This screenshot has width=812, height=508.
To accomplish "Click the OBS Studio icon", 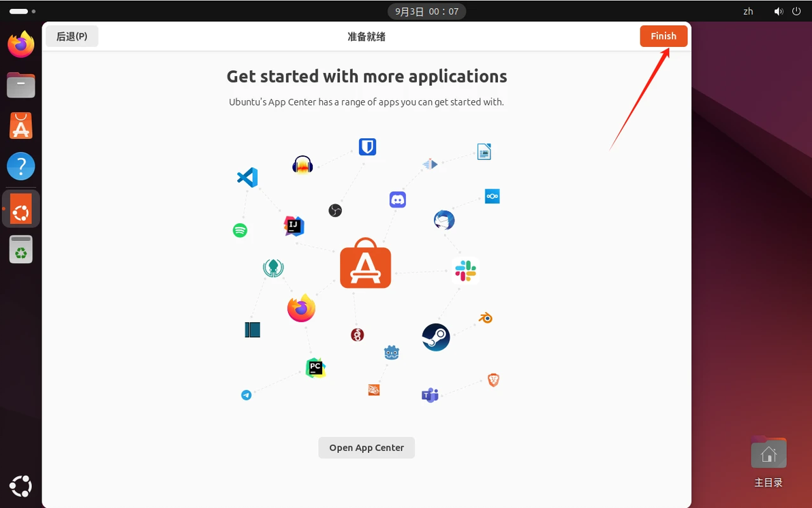I will (335, 210).
